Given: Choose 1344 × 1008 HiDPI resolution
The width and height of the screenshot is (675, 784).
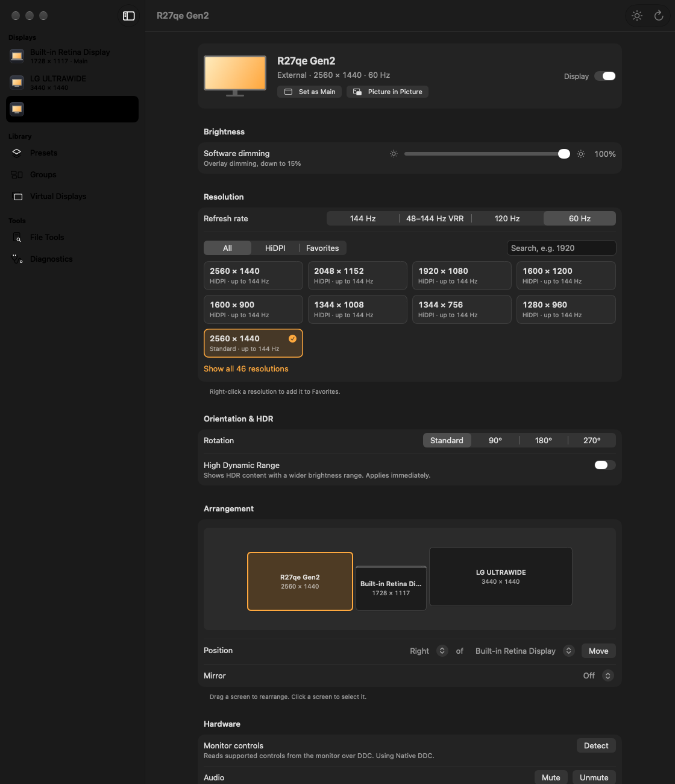Looking at the screenshot, I should 357,309.
